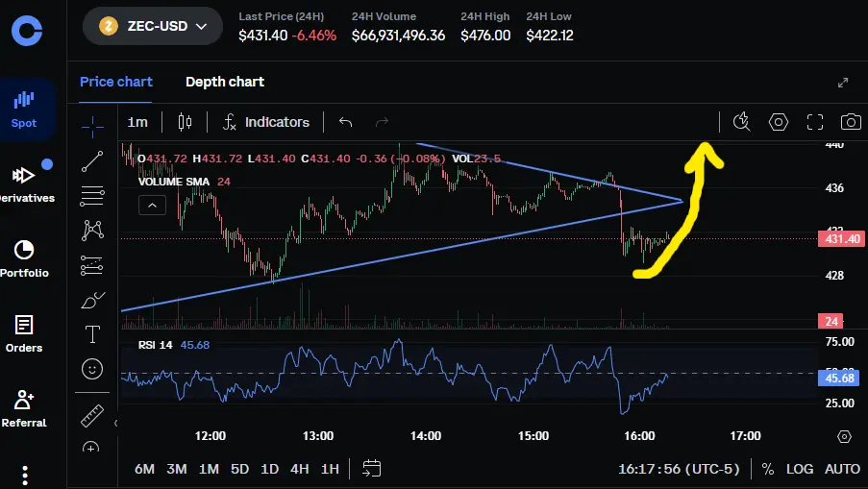Switch to the Depth chart tab
Image resolution: width=868 pixels, height=489 pixels.
pyautogui.click(x=225, y=82)
